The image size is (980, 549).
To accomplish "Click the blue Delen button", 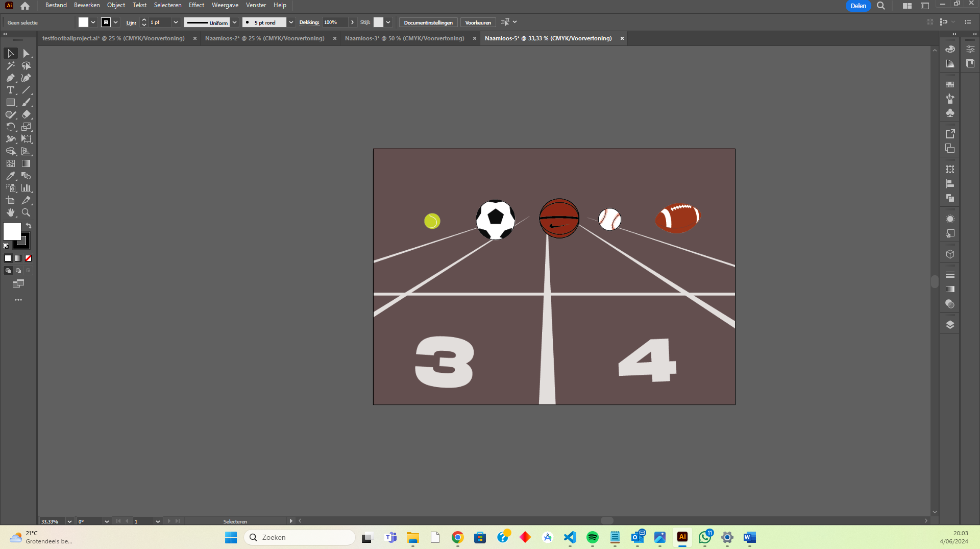I will [858, 6].
